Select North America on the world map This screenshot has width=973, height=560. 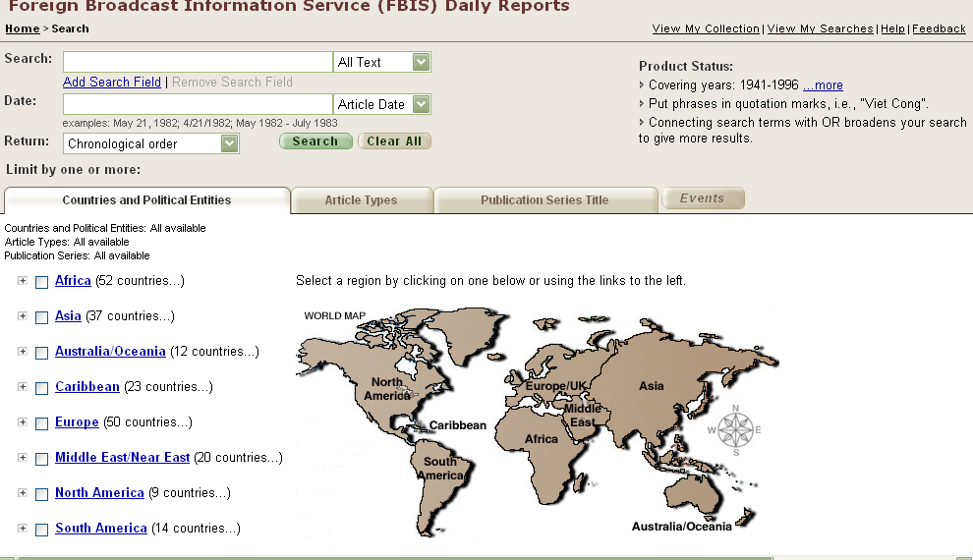386,388
